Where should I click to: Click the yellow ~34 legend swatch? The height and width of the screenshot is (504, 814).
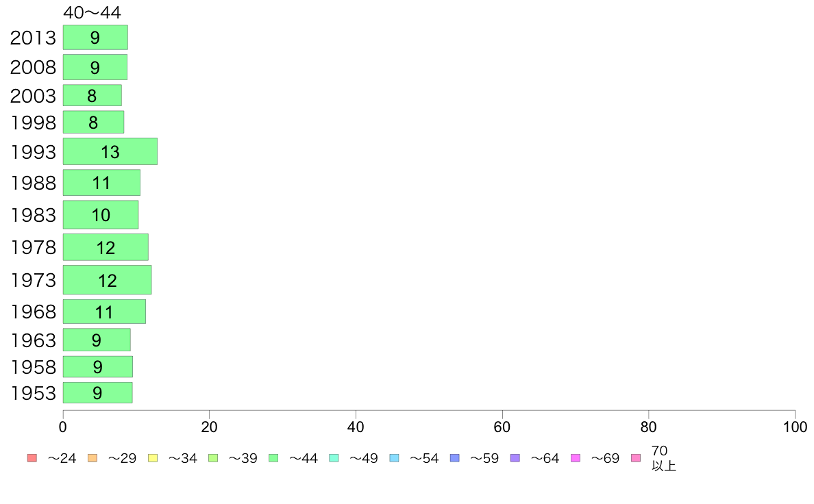[x=153, y=458]
